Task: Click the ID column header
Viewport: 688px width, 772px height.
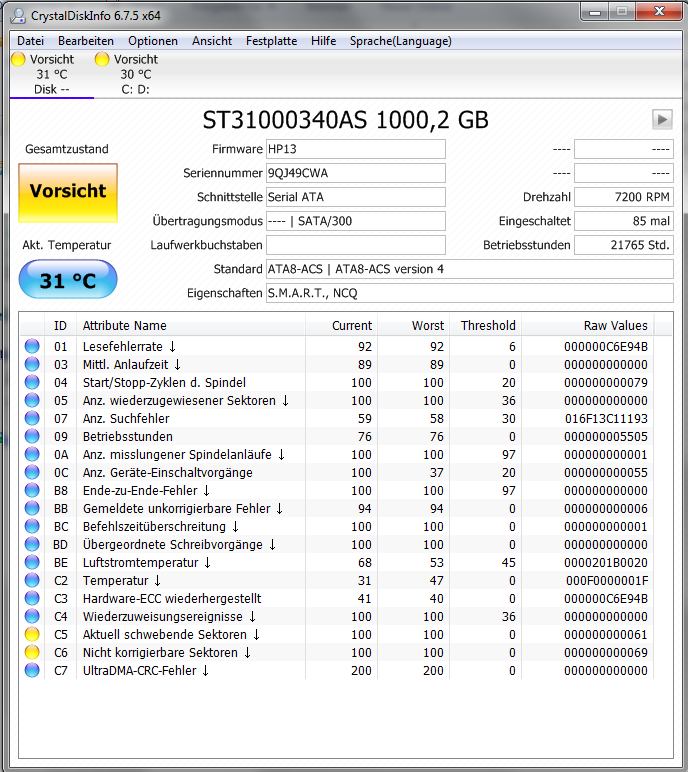Action: (60, 325)
